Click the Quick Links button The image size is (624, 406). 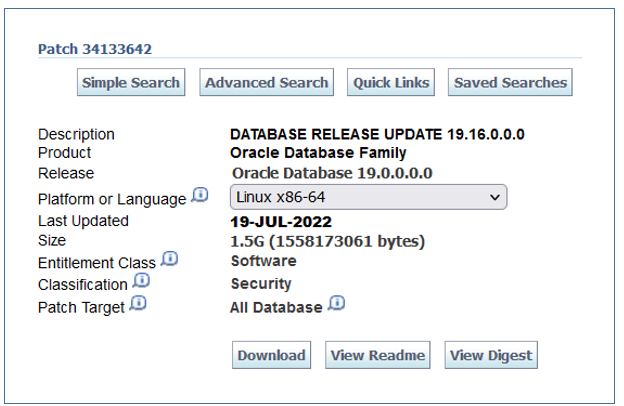391,82
